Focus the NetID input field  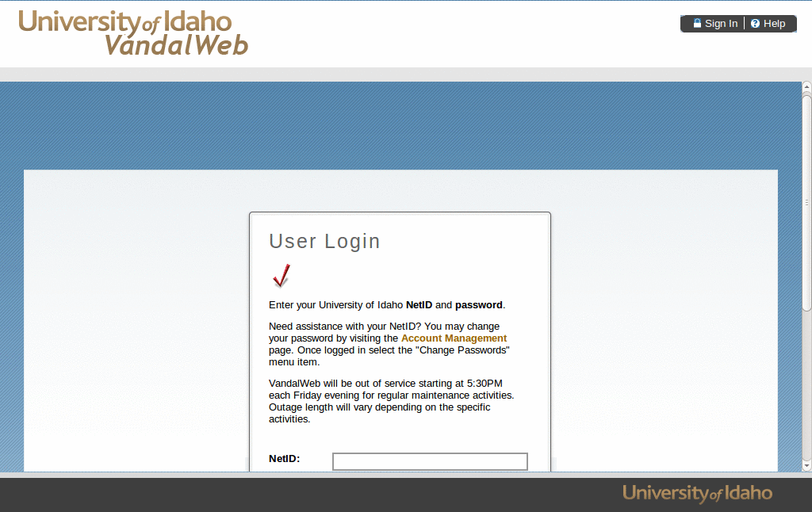tap(430, 461)
